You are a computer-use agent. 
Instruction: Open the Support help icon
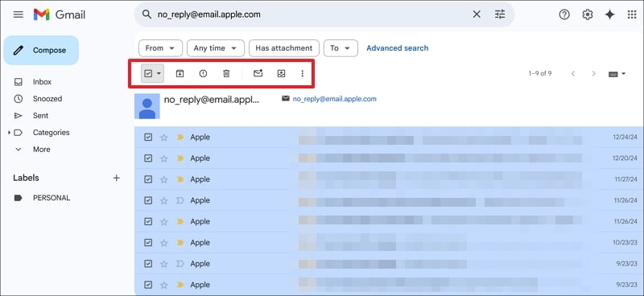[x=564, y=14]
